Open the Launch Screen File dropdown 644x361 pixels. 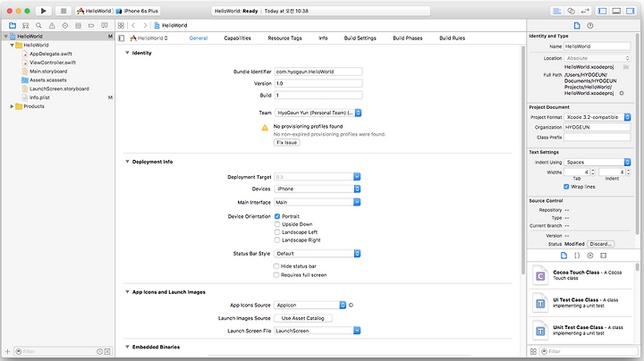(317, 331)
